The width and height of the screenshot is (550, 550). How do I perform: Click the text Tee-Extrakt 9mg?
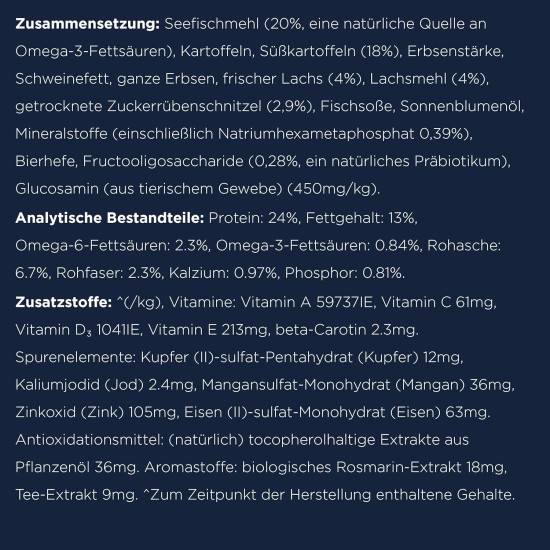pos(76,495)
